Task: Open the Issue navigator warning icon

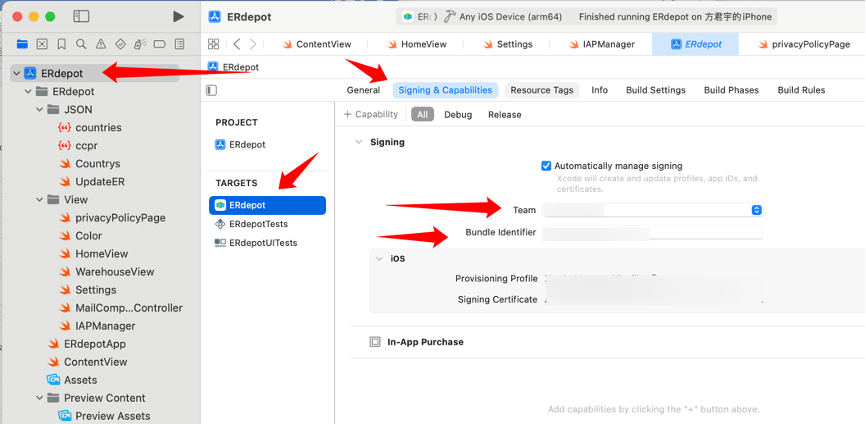Action: tap(101, 44)
